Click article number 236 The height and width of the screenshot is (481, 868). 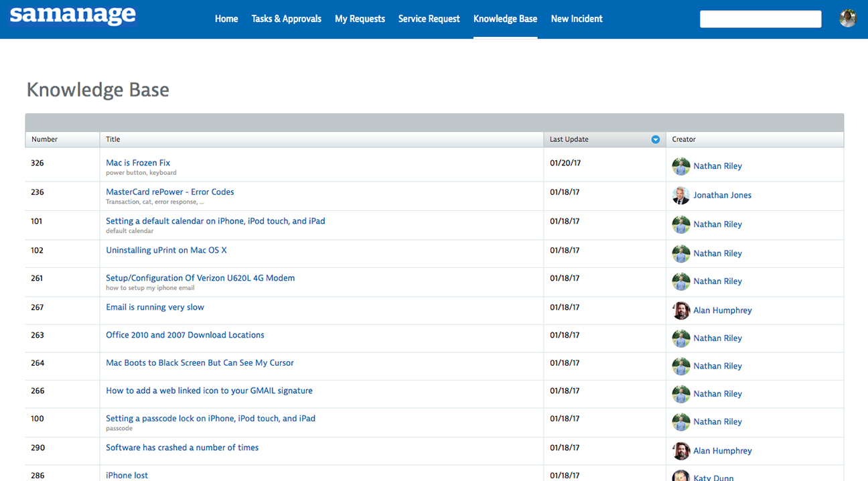[x=38, y=192]
